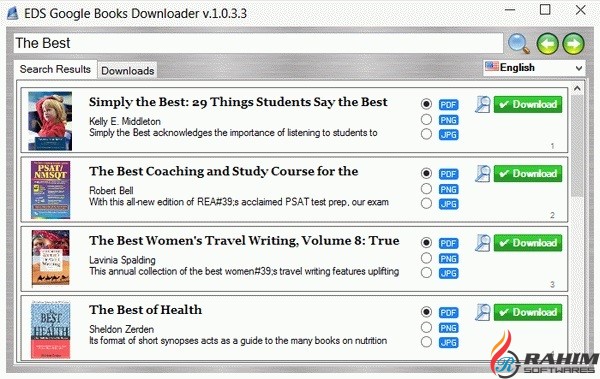Click PNG badge for The Best of Health
Image resolution: width=600 pixels, height=379 pixels.
coord(448,328)
